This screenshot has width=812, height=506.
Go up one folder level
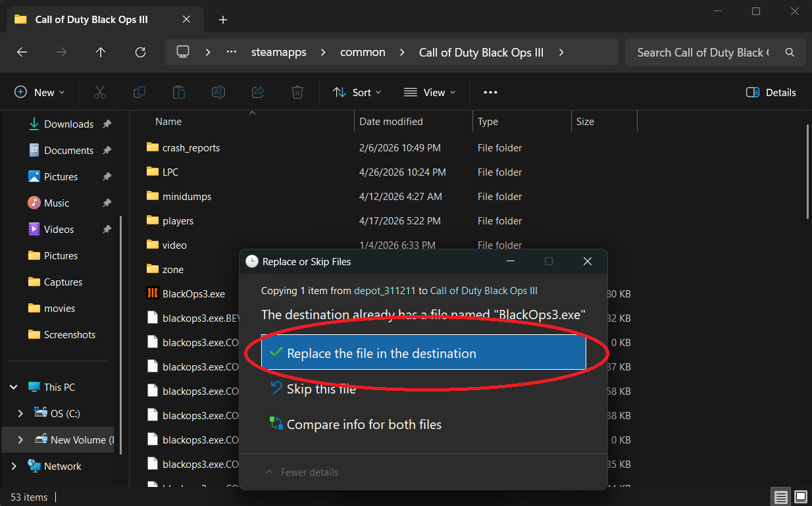(x=100, y=53)
